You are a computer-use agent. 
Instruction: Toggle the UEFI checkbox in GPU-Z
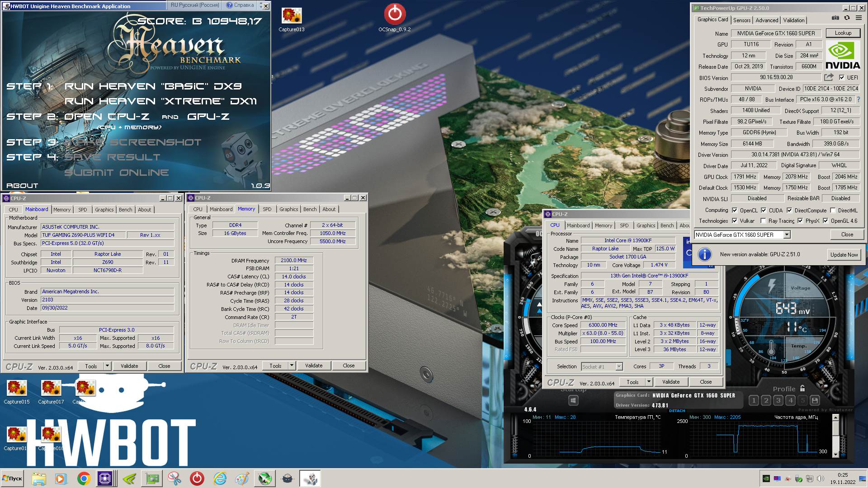click(x=842, y=77)
